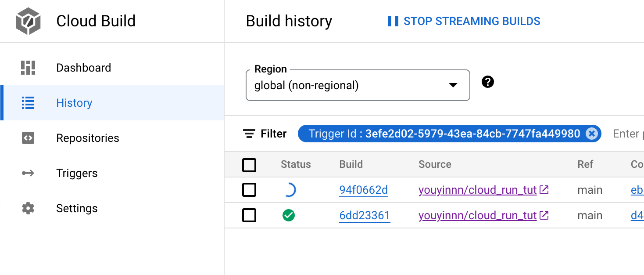Open youyinnn/cloud_run_tut source for build 6dd23361
This screenshot has height=275, width=644.
click(478, 216)
